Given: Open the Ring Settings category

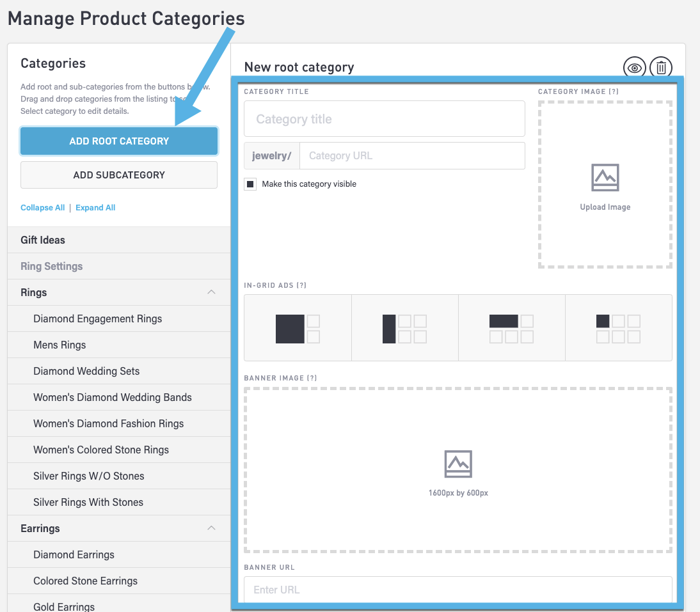Looking at the screenshot, I should [51, 267].
